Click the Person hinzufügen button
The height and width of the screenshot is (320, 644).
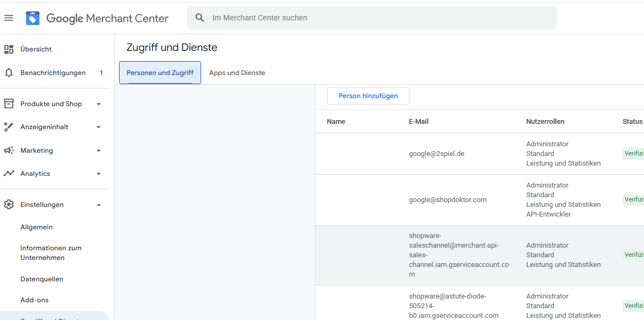click(x=368, y=96)
